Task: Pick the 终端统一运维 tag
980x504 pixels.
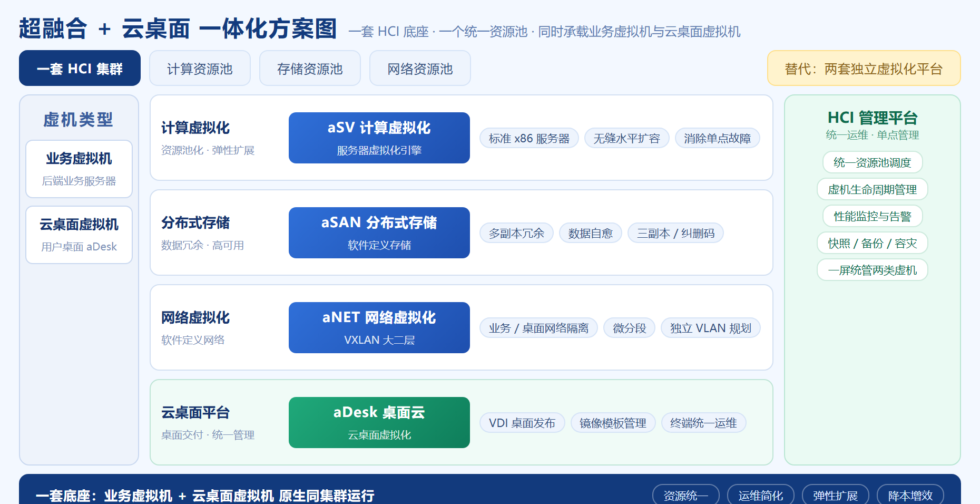Action: coord(704,423)
